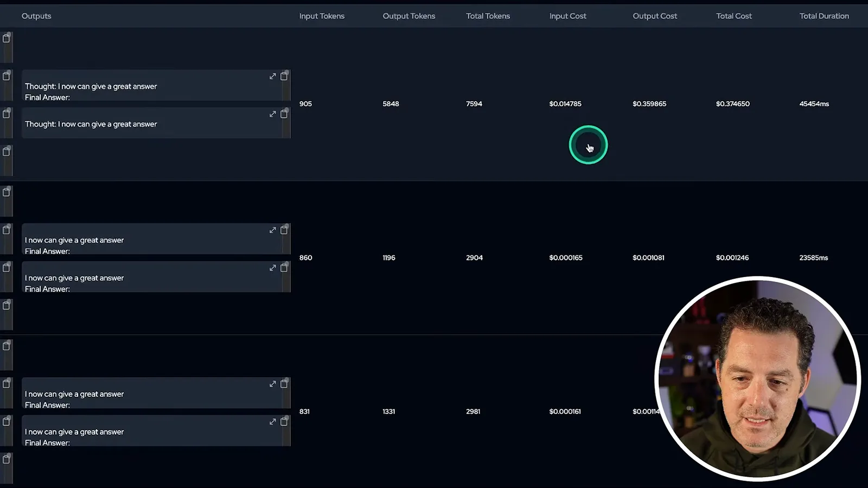Click the 5848 output tokens value
Screen dimensions: 868x488
(x=391, y=104)
